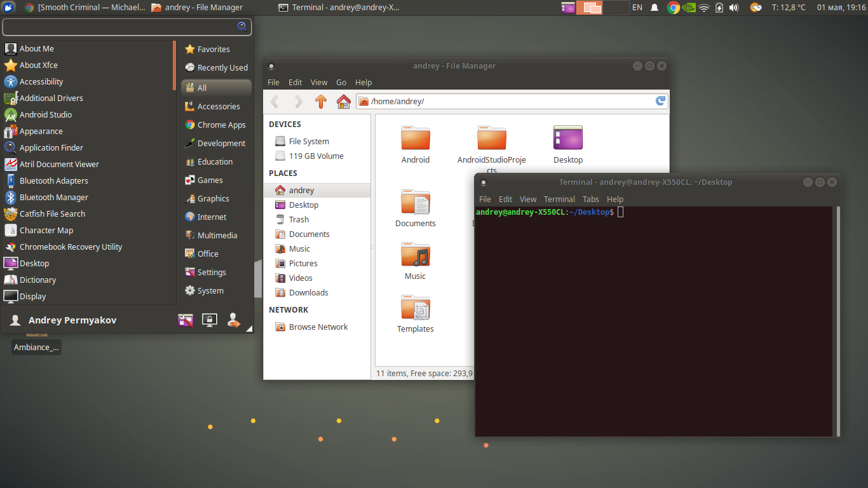Open NVIDIA settings from the system tray

point(689,8)
